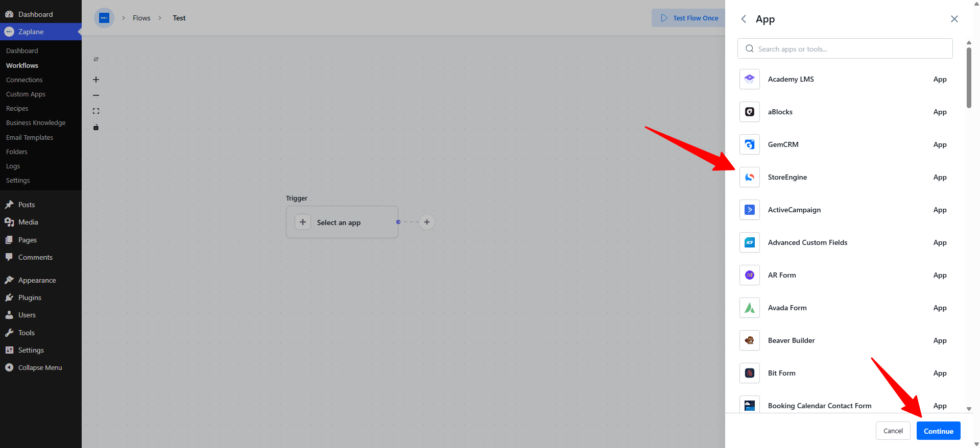Click the ActiveCampaign app icon
Screen dimensions: 980x448
[749, 210]
